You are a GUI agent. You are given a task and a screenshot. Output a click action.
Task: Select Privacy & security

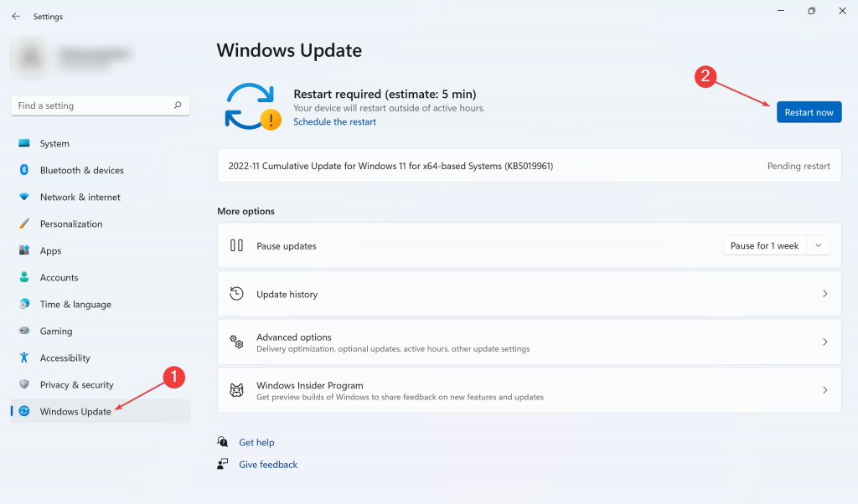click(101, 384)
